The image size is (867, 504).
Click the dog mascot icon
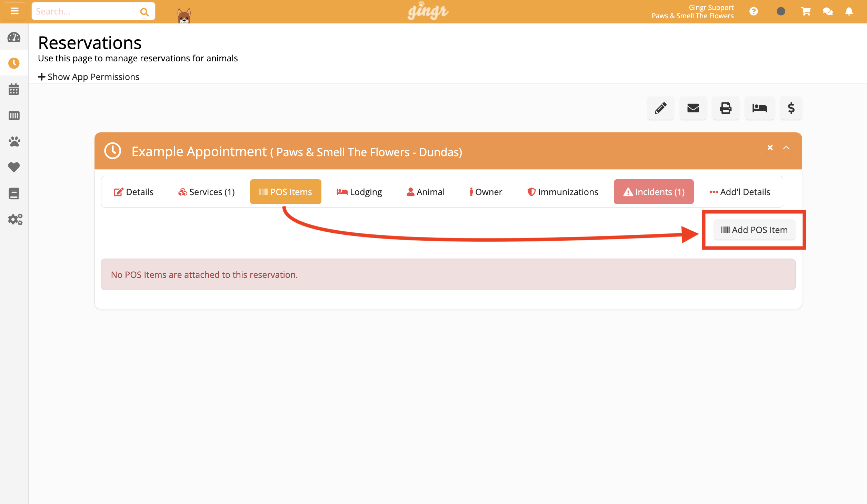point(184,16)
